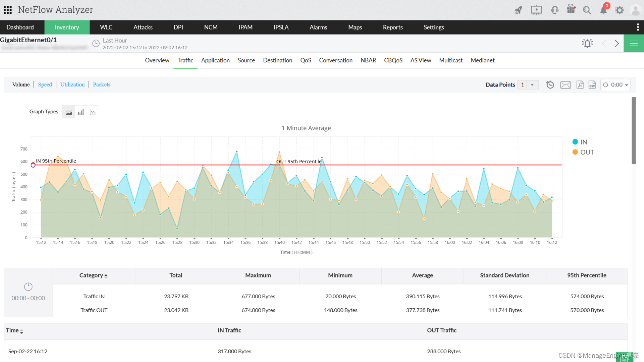The width and height of the screenshot is (644, 362).
Task: Show the Packets graph view
Action: [x=102, y=84]
